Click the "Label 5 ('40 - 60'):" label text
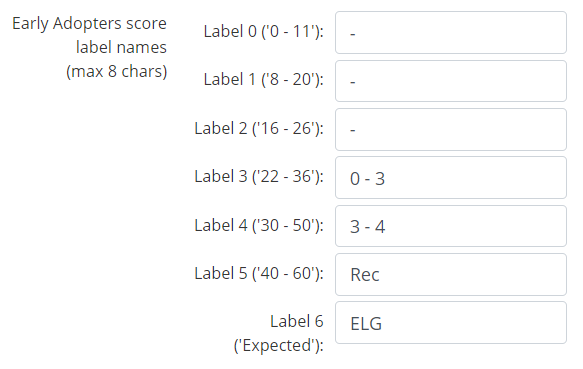 pyautogui.click(x=259, y=274)
